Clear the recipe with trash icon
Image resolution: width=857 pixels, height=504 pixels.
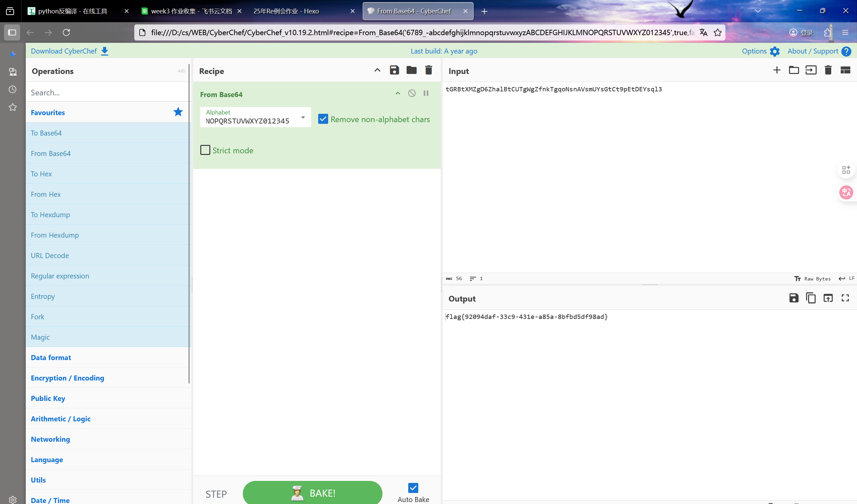429,70
